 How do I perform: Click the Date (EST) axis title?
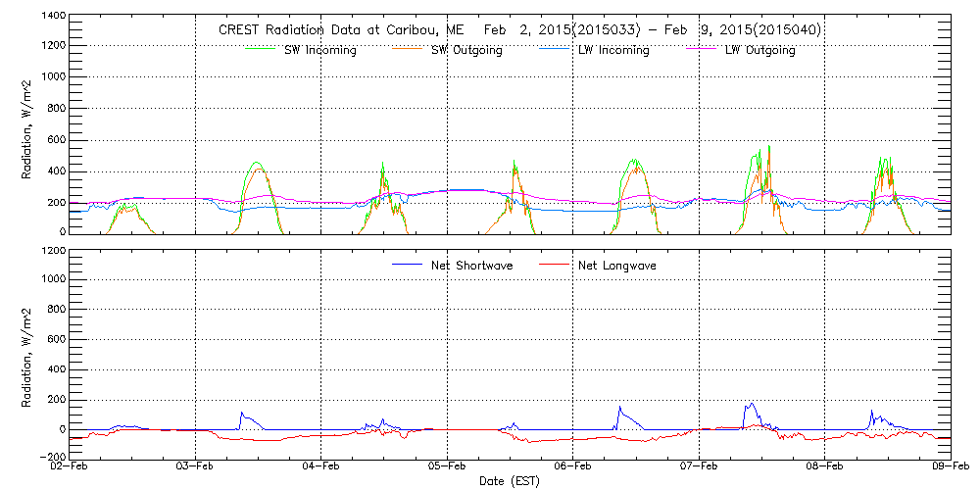pyautogui.click(x=511, y=481)
